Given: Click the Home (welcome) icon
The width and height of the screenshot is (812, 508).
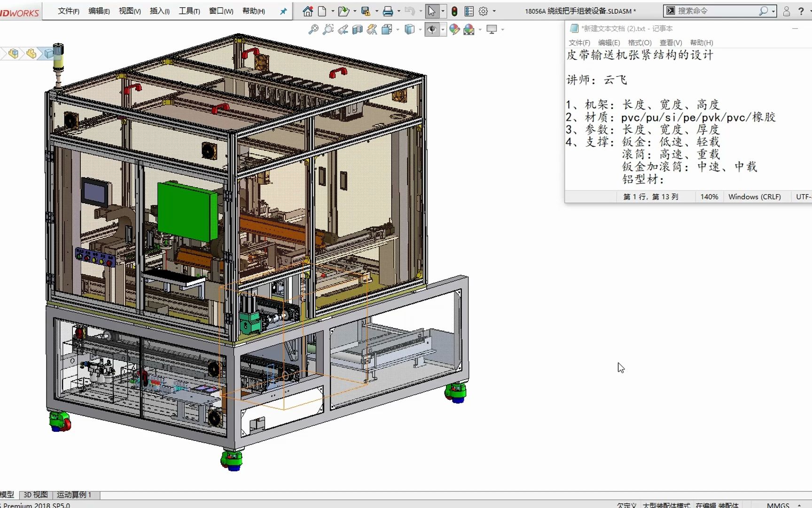Looking at the screenshot, I should point(307,11).
